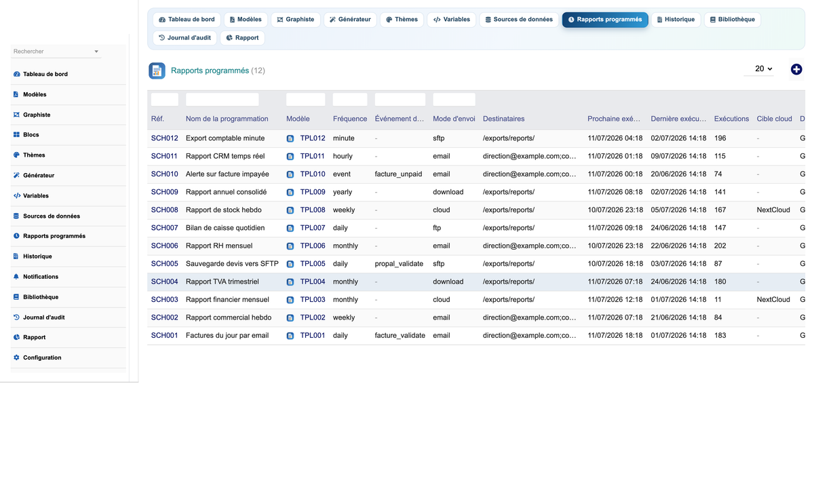Open template TPL008 link
The image size is (814, 504).
pyautogui.click(x=313, y=210)
